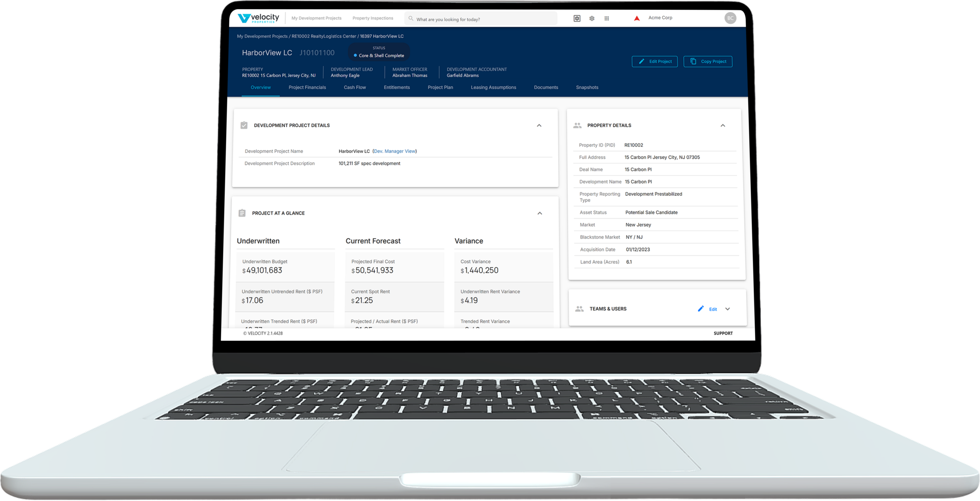Viewport: 980px width, 501px height.
Task: Click the Development Project Details clipboard icon
Action: pyautogui.click(x=244, y=125)
